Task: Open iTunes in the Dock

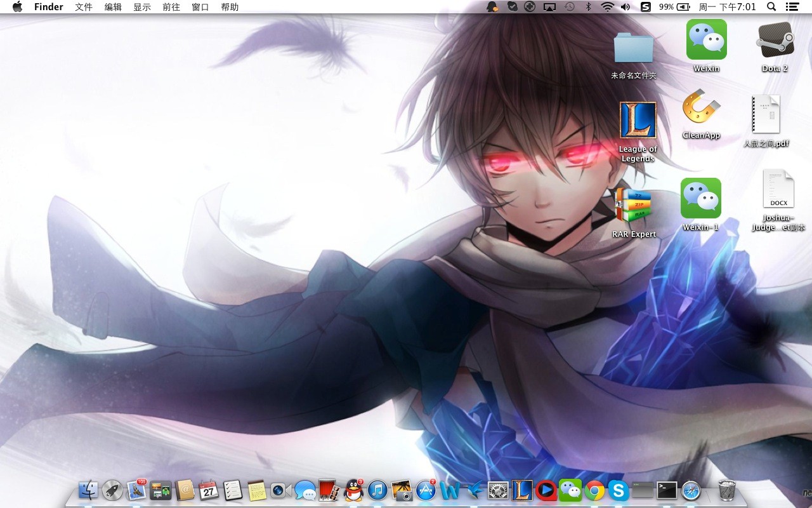Action: point(377,490)
